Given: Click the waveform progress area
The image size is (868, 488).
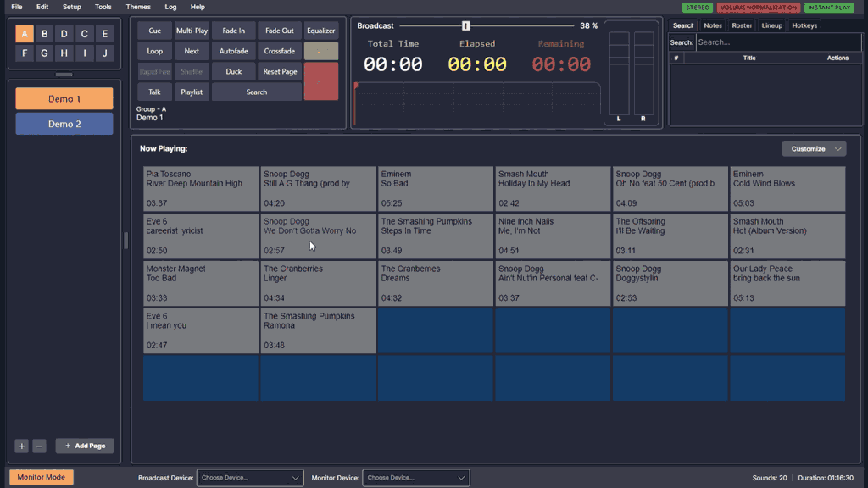Looking at the screenshot, I should 477,104.
